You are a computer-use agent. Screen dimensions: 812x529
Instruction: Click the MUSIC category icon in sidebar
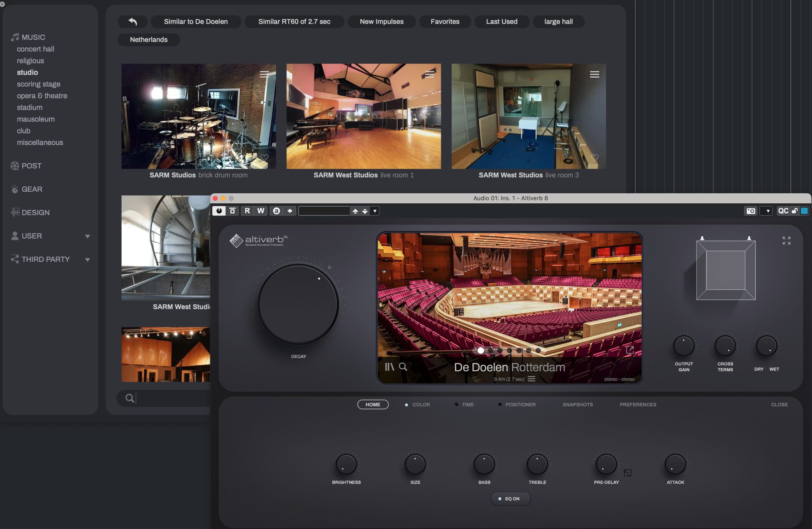(x=15, y=37)
